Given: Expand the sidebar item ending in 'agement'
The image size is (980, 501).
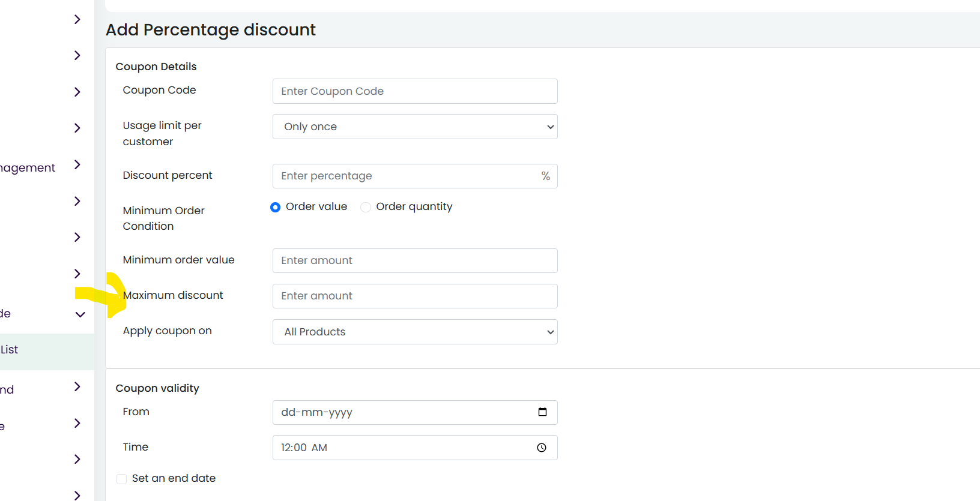Looking at the screenshot, I should [x=77, y=164].
